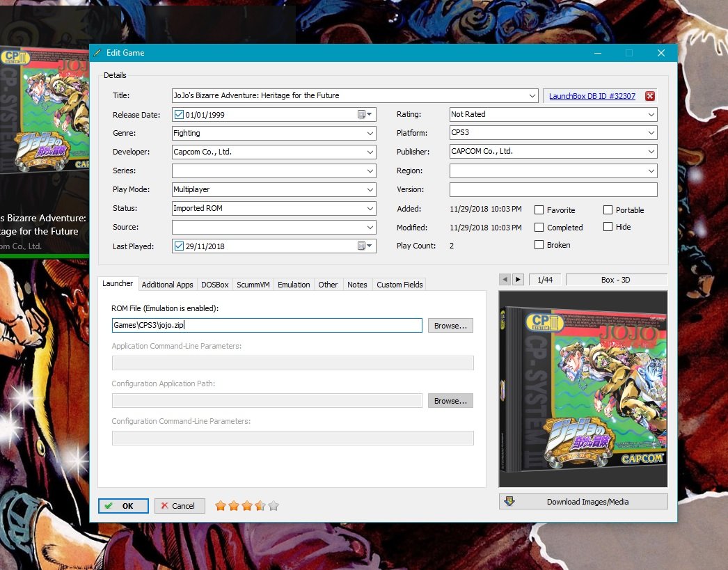
Task: Expand the Genre dropdown
Action: point(370,133)
